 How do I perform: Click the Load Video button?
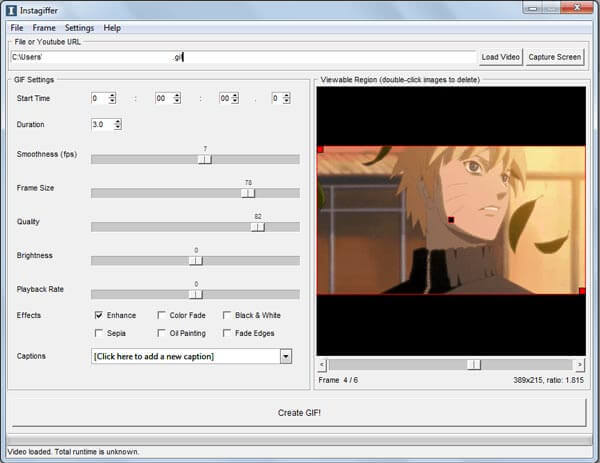point(501,57)
